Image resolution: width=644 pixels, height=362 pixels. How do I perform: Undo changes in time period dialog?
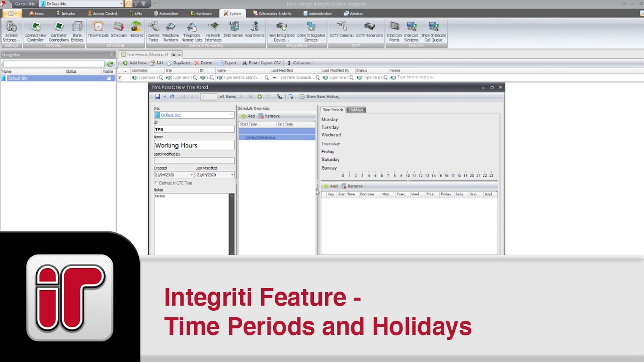click(172, 97)
